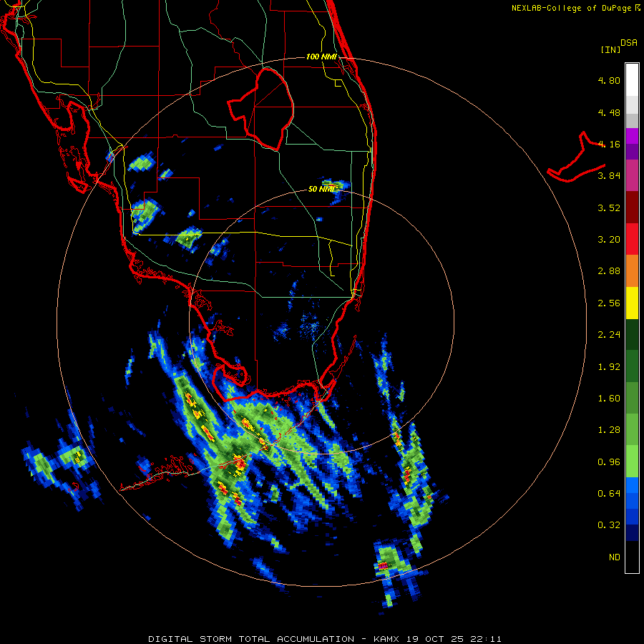Pick the dark red legend color swatch
The image size is (644, 644).
pos(632,208)
